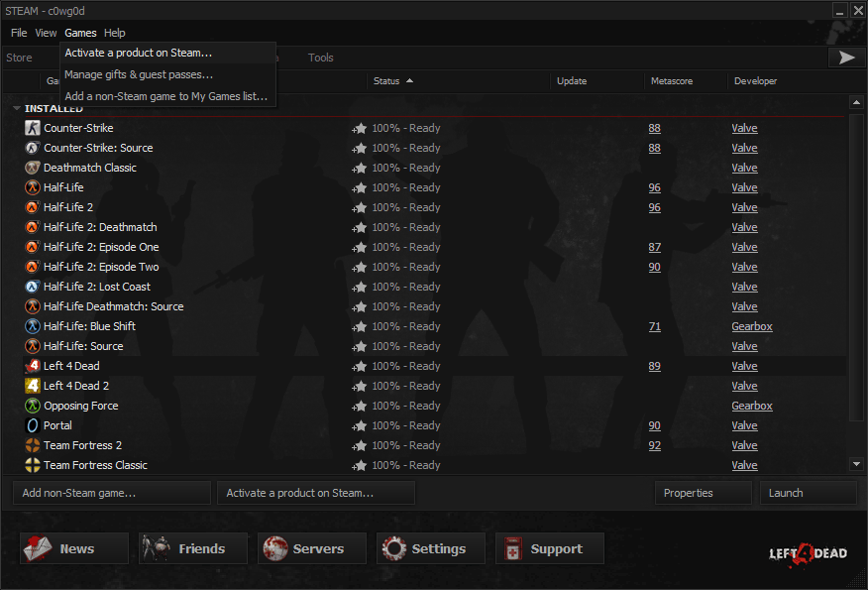This screenshot has height=590, width=868.
Task: Click the Half-Life 2 game icon
Action: click(x=32, y=207)
